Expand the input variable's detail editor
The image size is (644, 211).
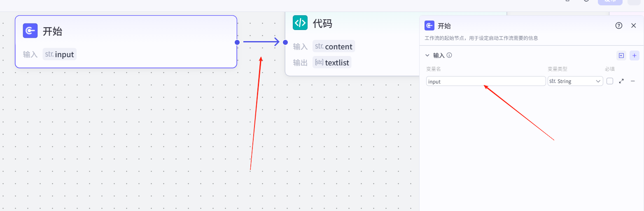621,81
